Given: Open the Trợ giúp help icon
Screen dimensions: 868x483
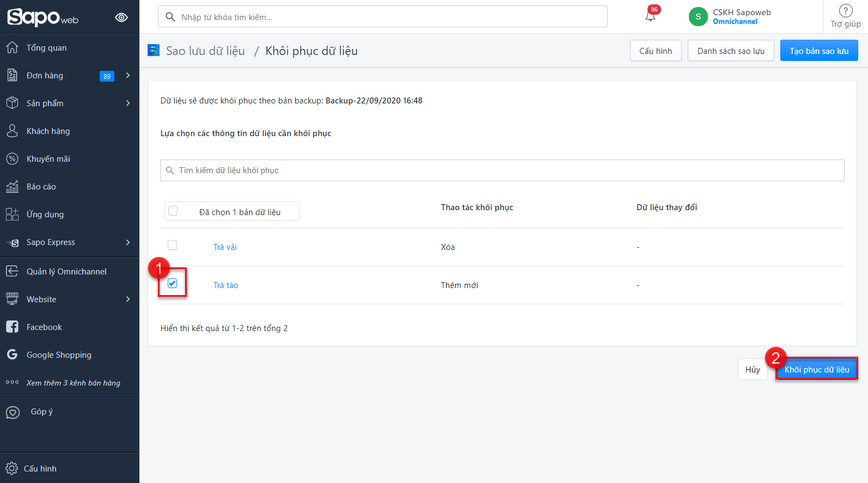Looking at the screenshot, I should [x=845, y=11].
